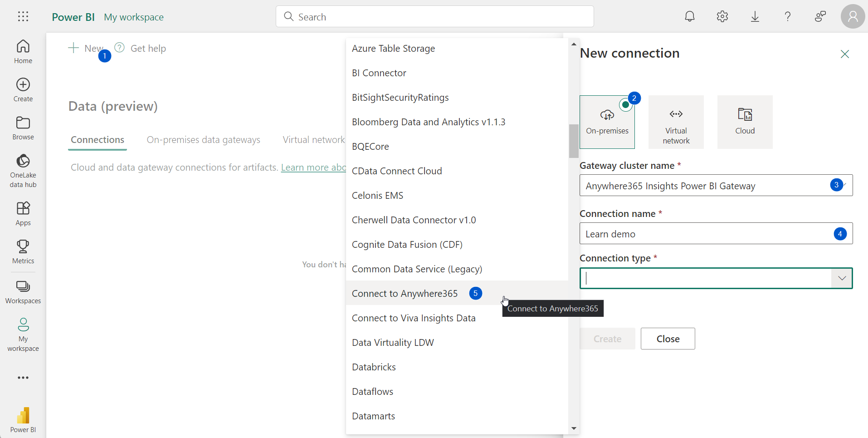The height and width of the screenshot is (438, 868).
Task: Open the settings gear
Action: pos(722,17)
